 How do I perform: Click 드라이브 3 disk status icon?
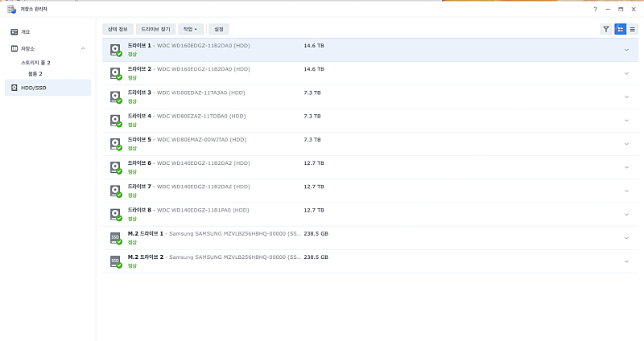[116, 97]
